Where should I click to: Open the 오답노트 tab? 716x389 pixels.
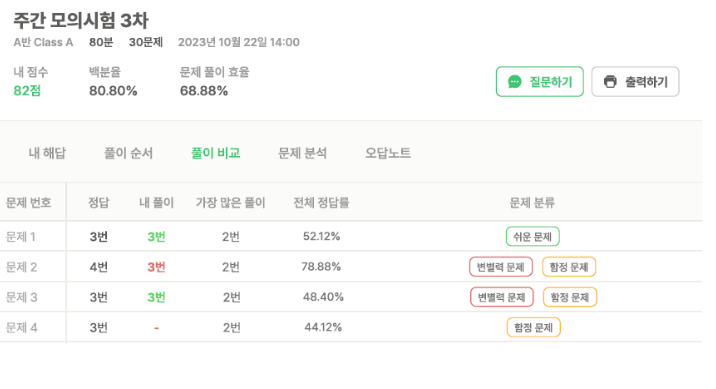click(388, 153)
